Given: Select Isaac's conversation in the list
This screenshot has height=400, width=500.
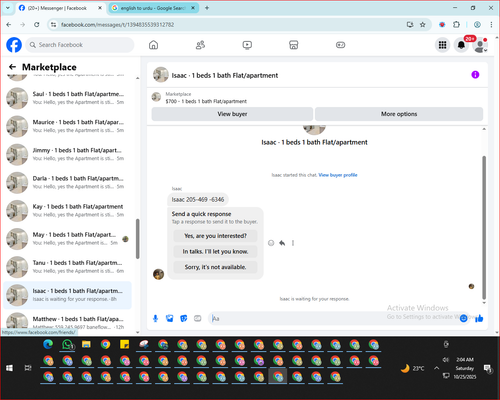Looking at the screenshot, I should point(68,295).
